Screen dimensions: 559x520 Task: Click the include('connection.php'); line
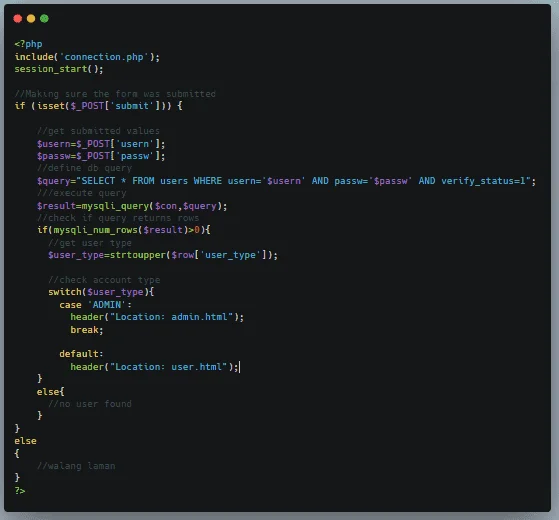[87, 57]
